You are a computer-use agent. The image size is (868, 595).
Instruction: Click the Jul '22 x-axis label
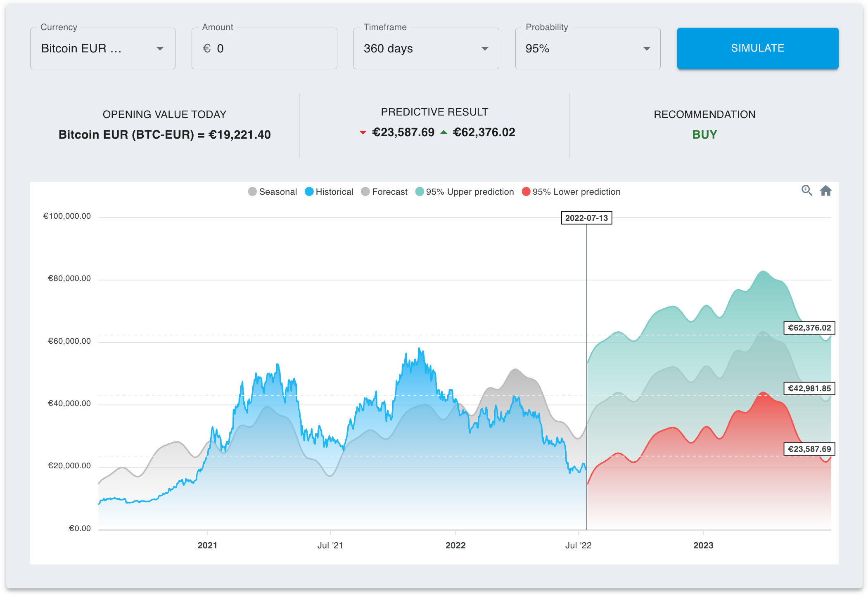click(x=578, y=545)
